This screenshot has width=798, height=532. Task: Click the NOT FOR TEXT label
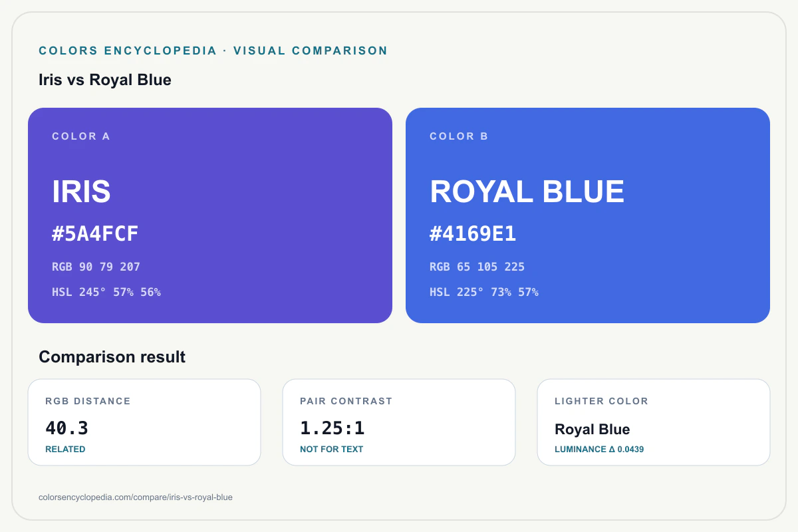pyautogui.click(x=331, y=450)
